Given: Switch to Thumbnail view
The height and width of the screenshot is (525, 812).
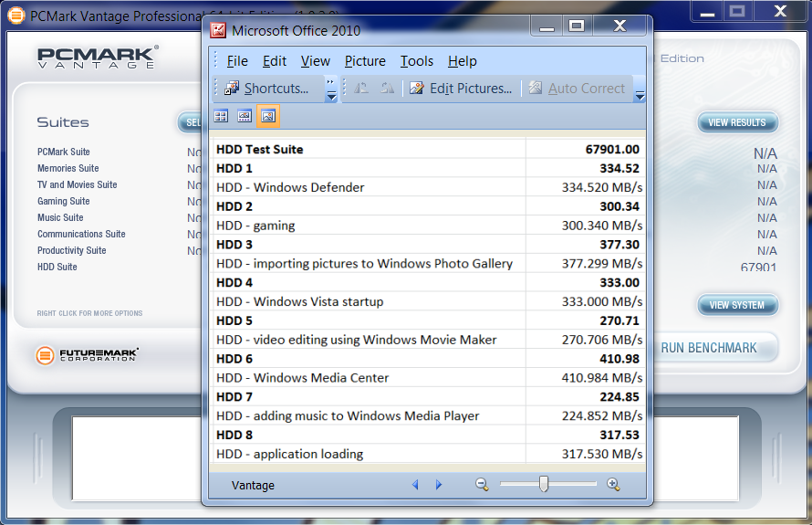Looking at the screenshot, I should tap(221, 116).
